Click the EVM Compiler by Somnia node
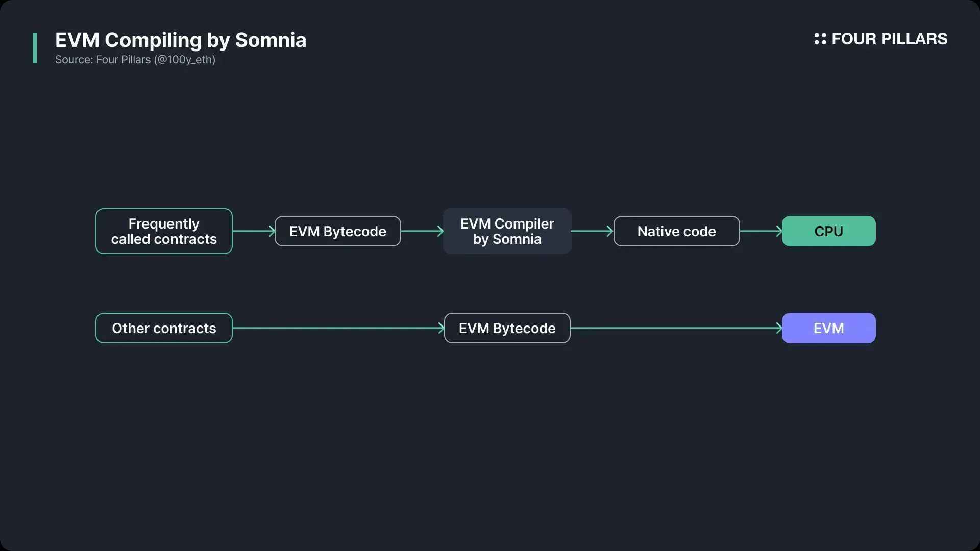The height and width of the screenshot is (551, 980). click(x=507, y=231)
